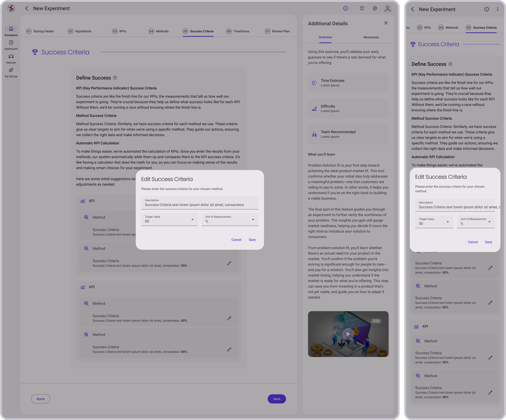506x420 pixels.
Task: Click the notifications bell icon
Action: 362,8
